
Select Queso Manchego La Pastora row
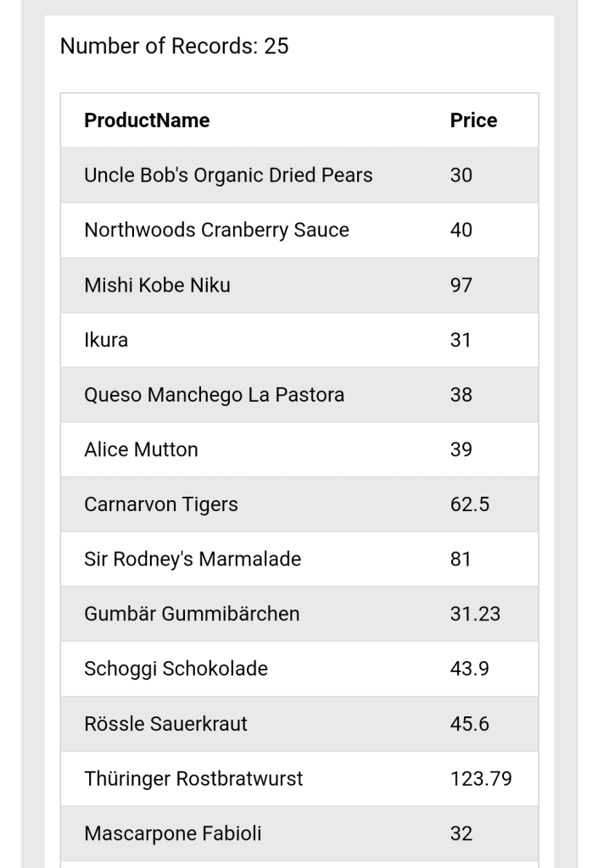(x=299, y=395)
